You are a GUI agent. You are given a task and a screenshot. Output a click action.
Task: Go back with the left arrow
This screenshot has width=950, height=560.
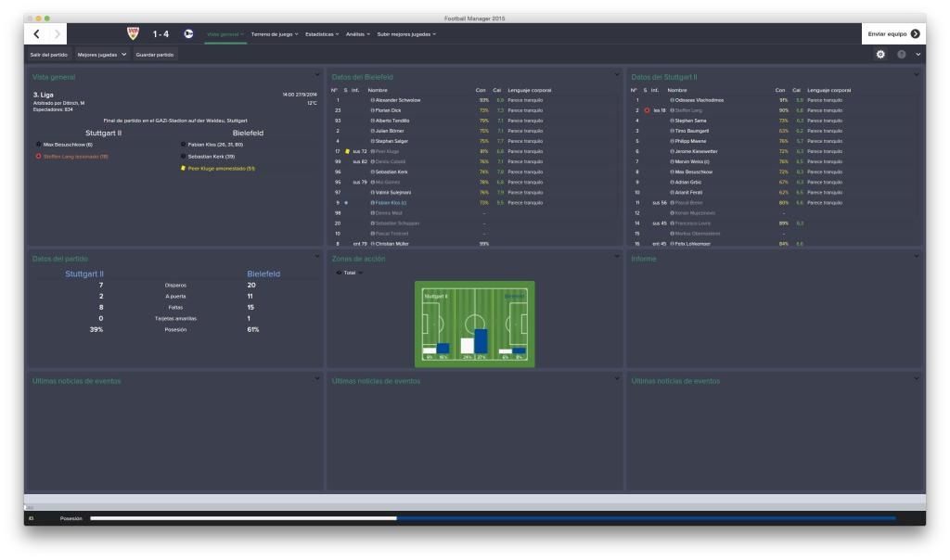click(37, 34)
